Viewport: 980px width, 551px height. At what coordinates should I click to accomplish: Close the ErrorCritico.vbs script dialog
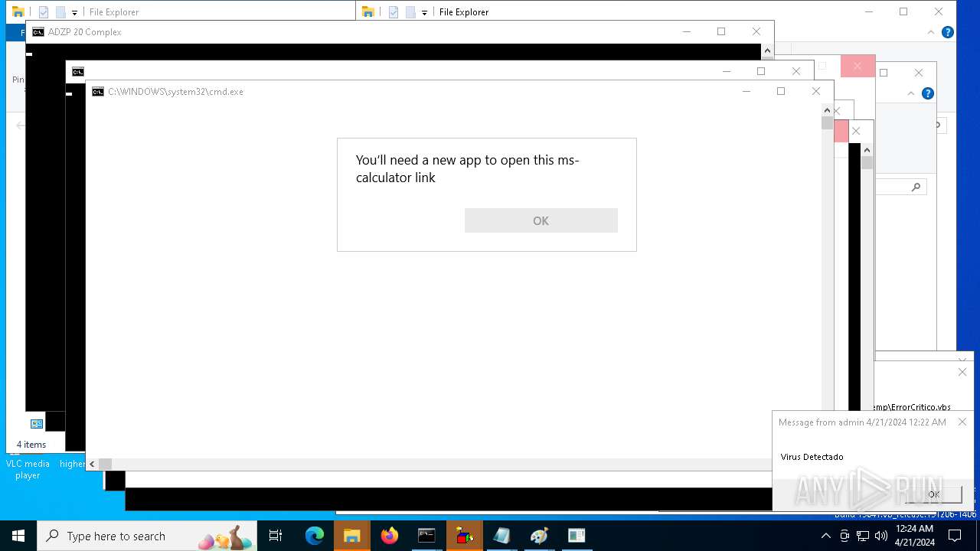click(962, 372)
